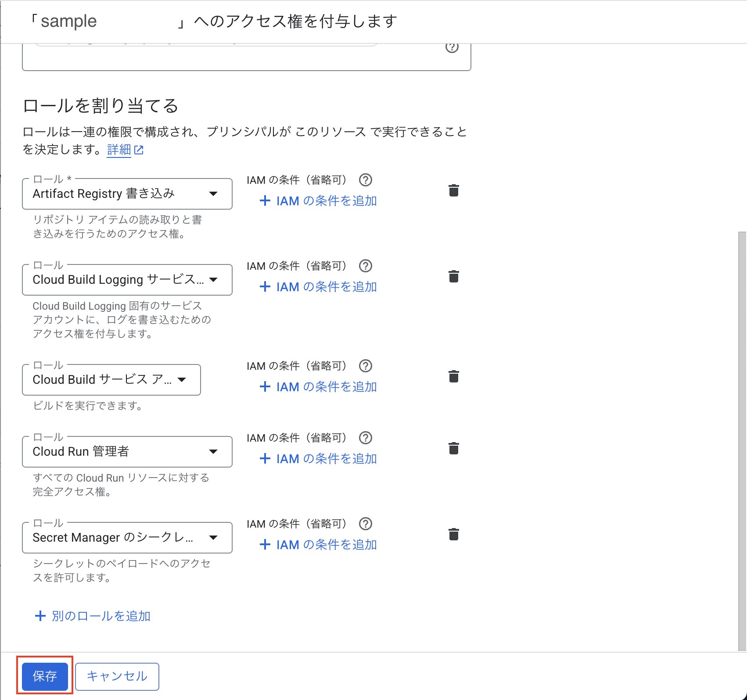
Task: Select the ロールを割り当てる heading
Action: coord(101,106)
